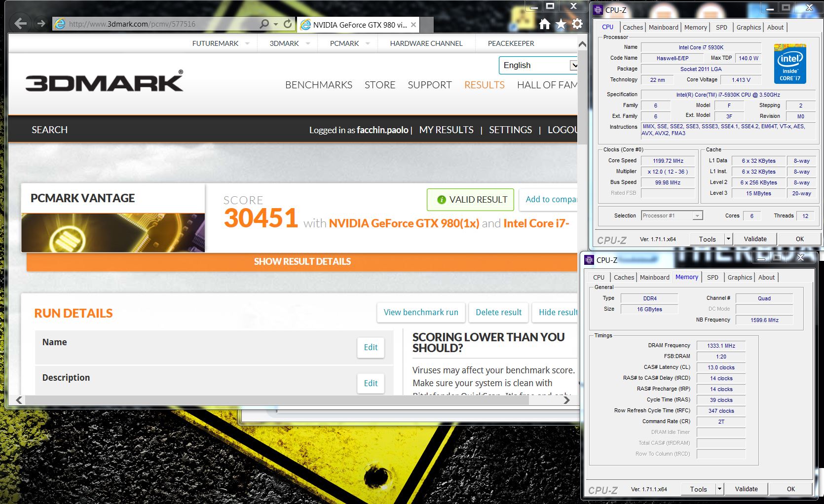Open favorites star icon
This screenshot has width=824, height=504.
click(561, 24)
